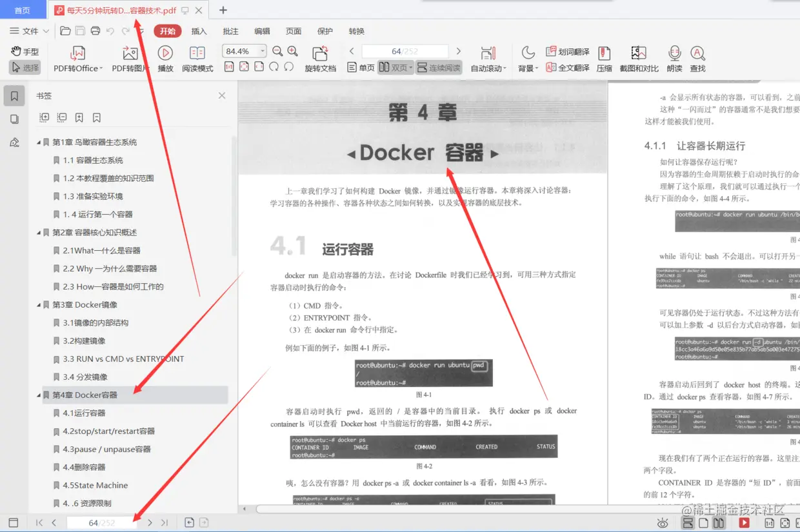This screenshot has height=532, width=800.
Task: Close the 书签 bookmark panel
Action: coord(222,95)
